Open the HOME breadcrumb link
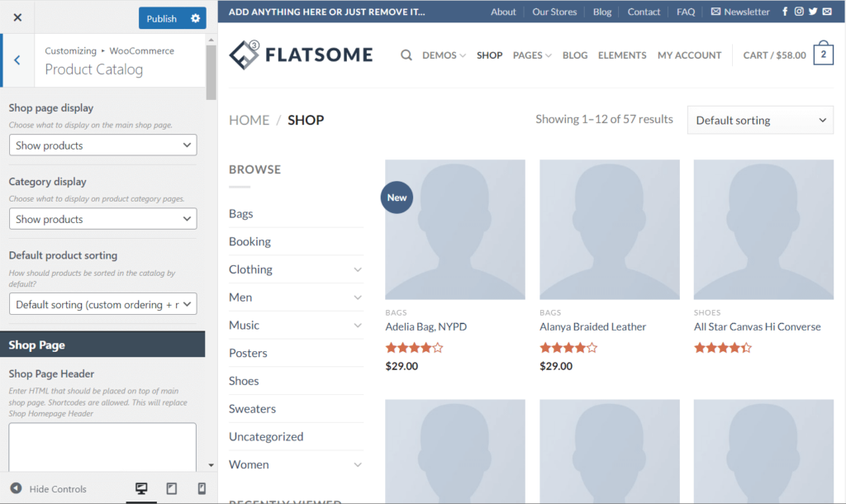Image resolution: width=846 pixels, height=504 pixels. click(x=249, y=120)
